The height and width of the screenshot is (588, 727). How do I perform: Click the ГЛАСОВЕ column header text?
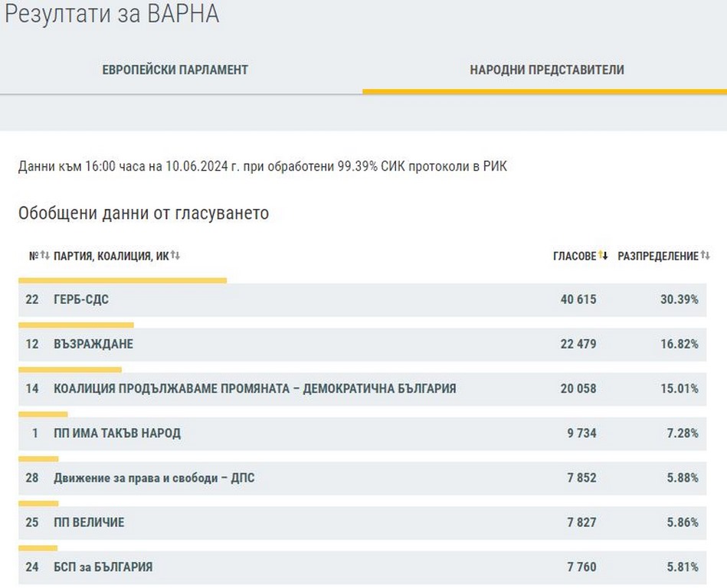(574, 256)
